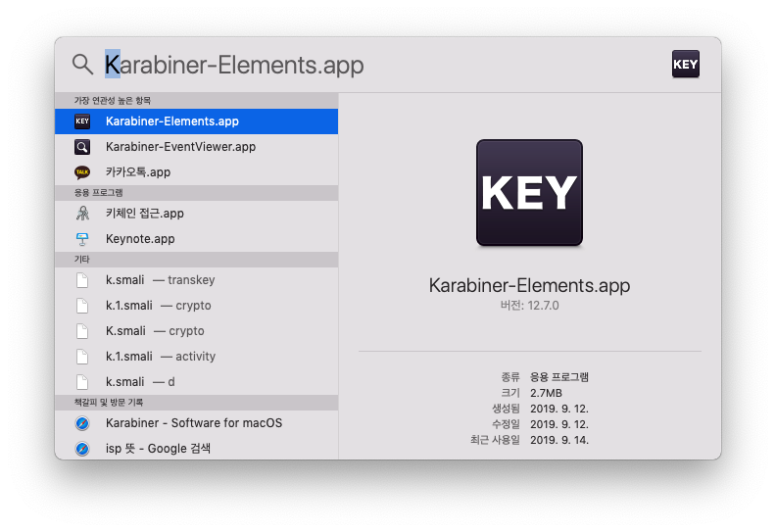
Task: Click file icon for k.1.smali activity
Action: (x=82, y=357)
